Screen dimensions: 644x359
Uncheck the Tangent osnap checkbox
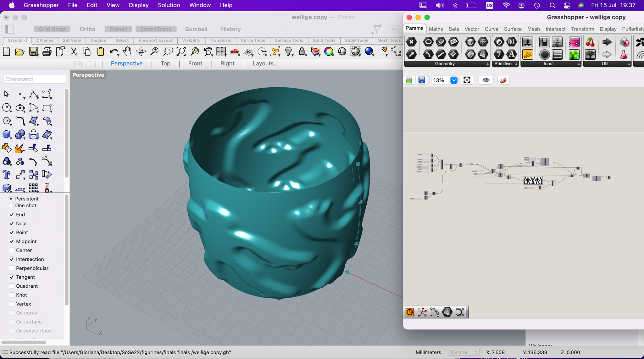[x=12, y=277]
